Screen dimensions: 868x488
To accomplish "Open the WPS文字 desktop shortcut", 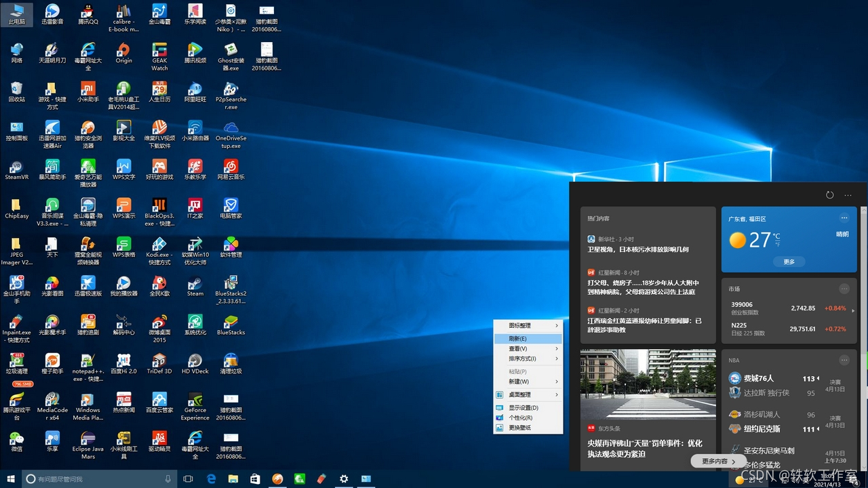I will (x=123, y=169).
